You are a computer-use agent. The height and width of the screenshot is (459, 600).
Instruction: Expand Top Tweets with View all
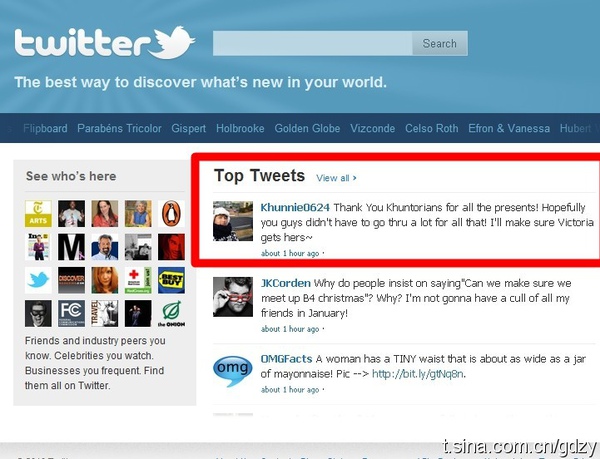click(336, 178)
